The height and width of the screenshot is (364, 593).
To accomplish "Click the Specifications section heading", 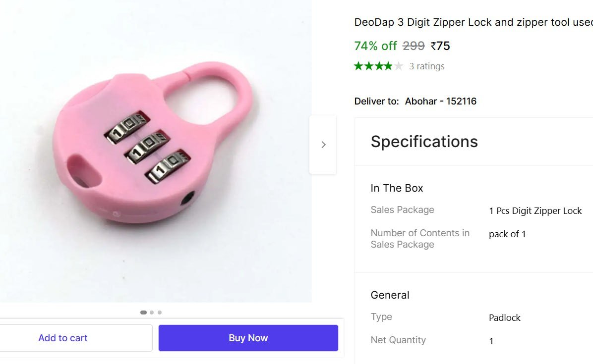I will [424, 142].
